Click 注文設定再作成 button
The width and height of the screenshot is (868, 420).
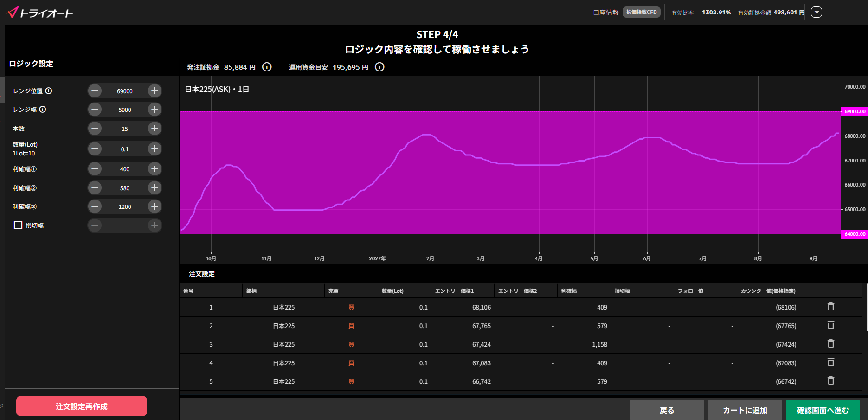[82, 407]
